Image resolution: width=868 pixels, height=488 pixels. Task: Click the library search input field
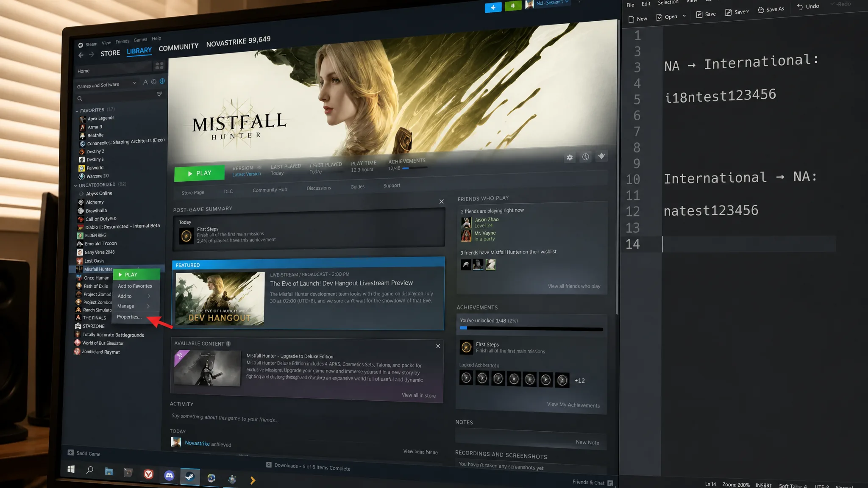coord(118,97)
